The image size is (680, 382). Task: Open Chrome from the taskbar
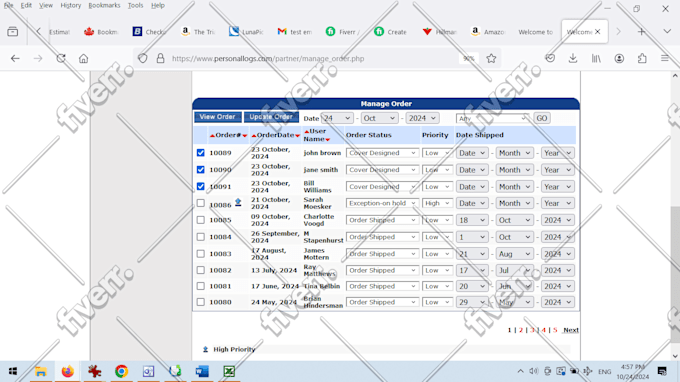(x=121, y=372)
